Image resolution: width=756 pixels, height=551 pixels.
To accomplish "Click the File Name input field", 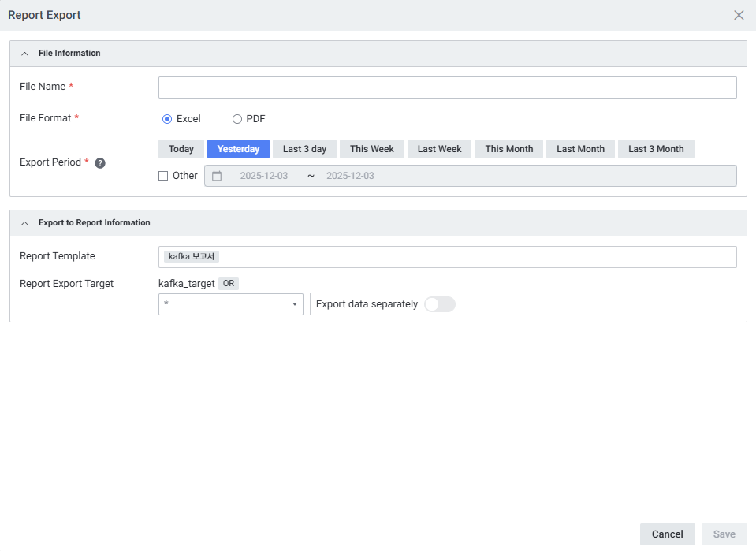I will coord(447,87).
